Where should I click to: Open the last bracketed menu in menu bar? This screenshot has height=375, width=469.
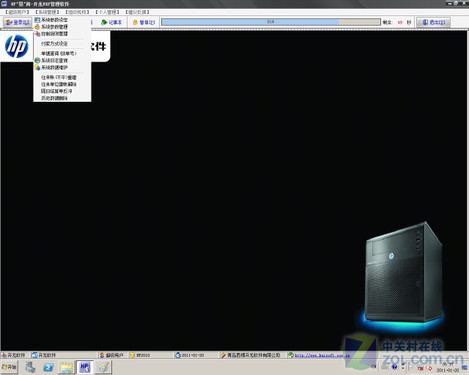coord(137,12)
